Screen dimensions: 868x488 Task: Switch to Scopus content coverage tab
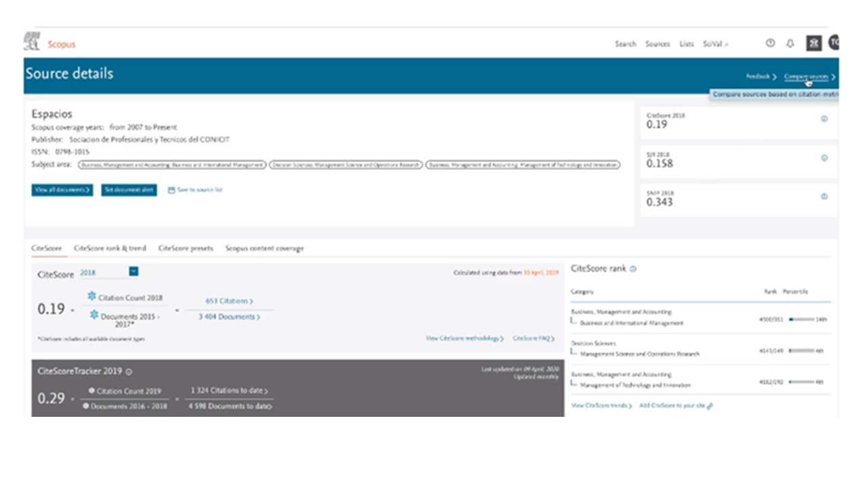pos(264,249)
